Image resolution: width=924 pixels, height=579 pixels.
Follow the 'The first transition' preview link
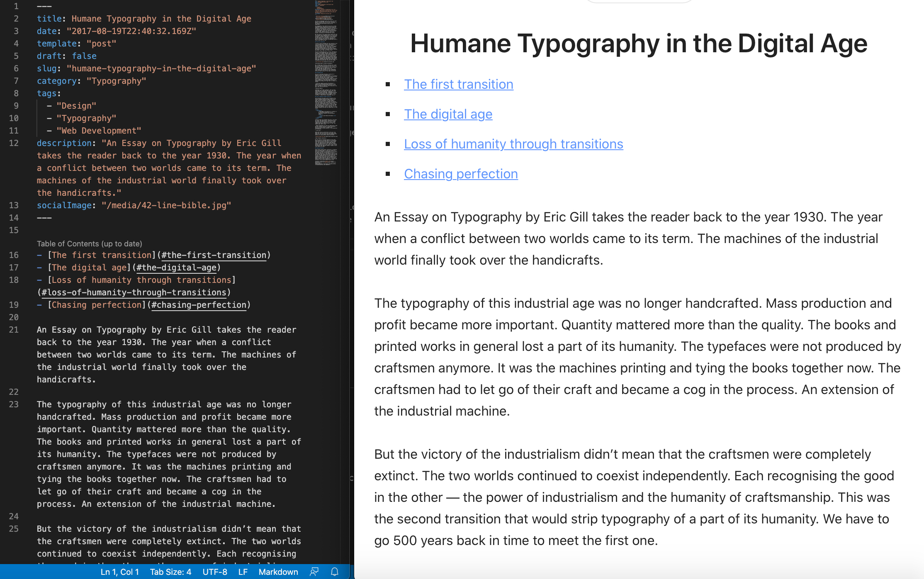459,84
